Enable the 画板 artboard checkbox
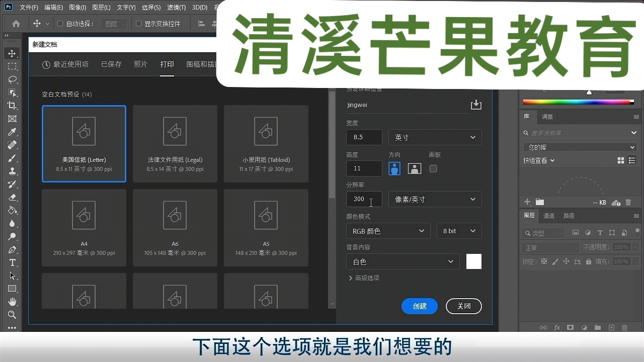The image size is (644, 362). (433, 169)
